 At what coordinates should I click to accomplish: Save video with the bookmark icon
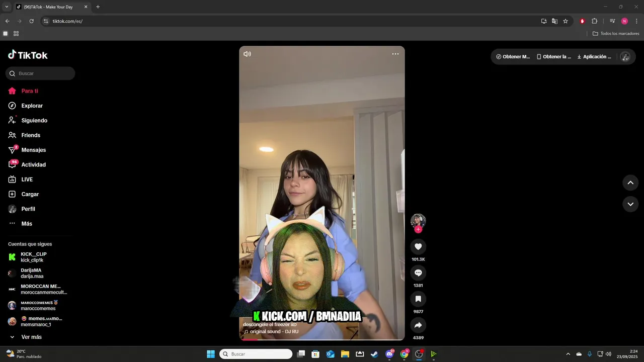(x=418, y=299)
